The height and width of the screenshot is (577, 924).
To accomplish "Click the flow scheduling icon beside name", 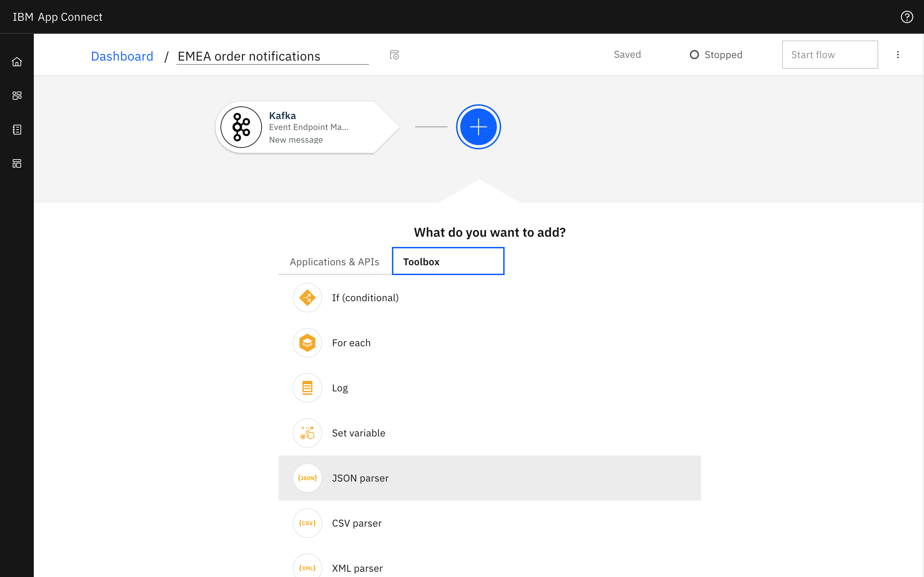I will click(394, 55).
